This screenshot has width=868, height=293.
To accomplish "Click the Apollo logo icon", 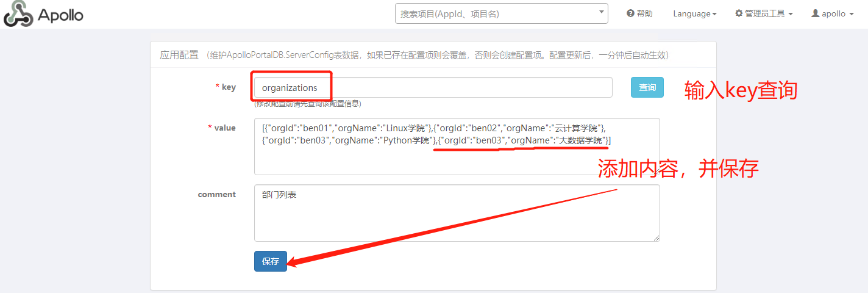I will point(18,14).
